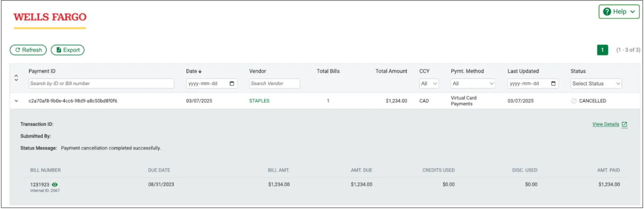Viewport: 644px width, 209px height.
Task: Click the Last Updated date filter field
Action: coord(533,83)
